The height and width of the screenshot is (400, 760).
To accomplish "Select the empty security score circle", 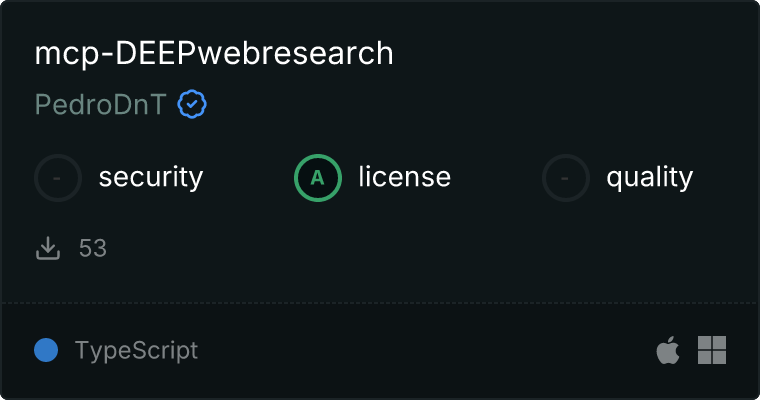I will 58,178.
